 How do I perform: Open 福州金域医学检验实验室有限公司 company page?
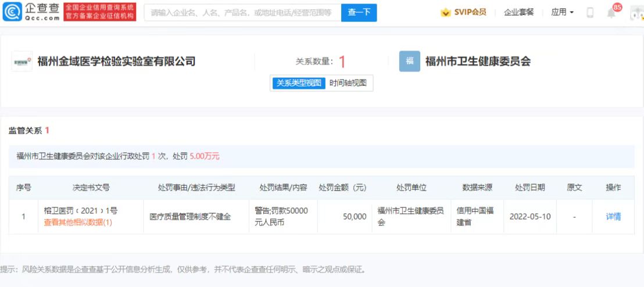tap(116, 62)
